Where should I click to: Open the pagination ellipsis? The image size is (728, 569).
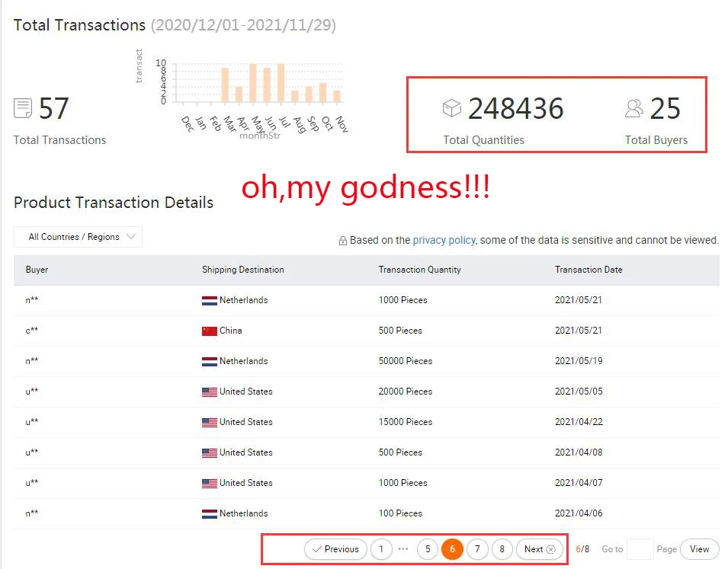pyautogui.click(x=403, y=549)
